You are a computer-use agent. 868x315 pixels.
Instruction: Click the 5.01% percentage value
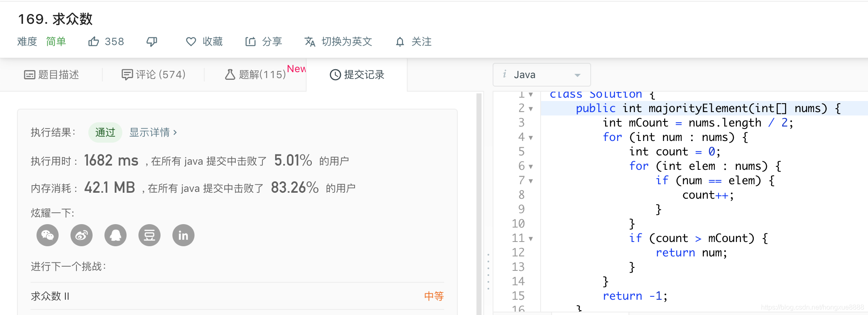coord(293,160)
